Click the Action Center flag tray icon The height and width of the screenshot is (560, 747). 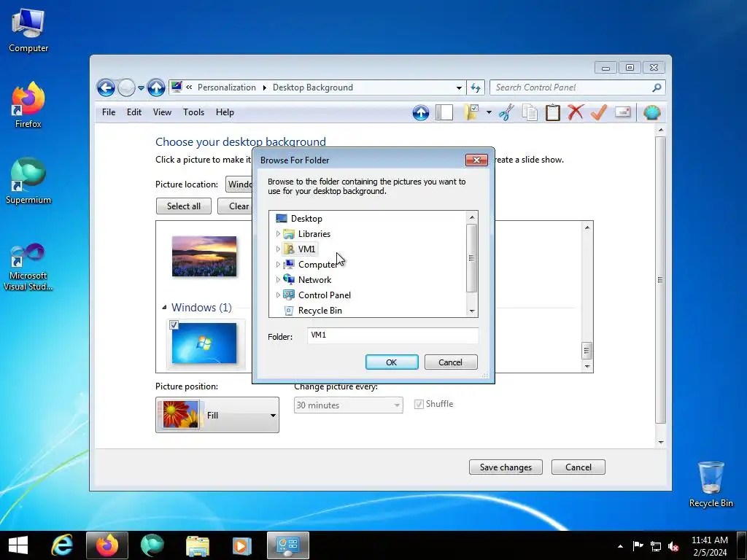638,545
